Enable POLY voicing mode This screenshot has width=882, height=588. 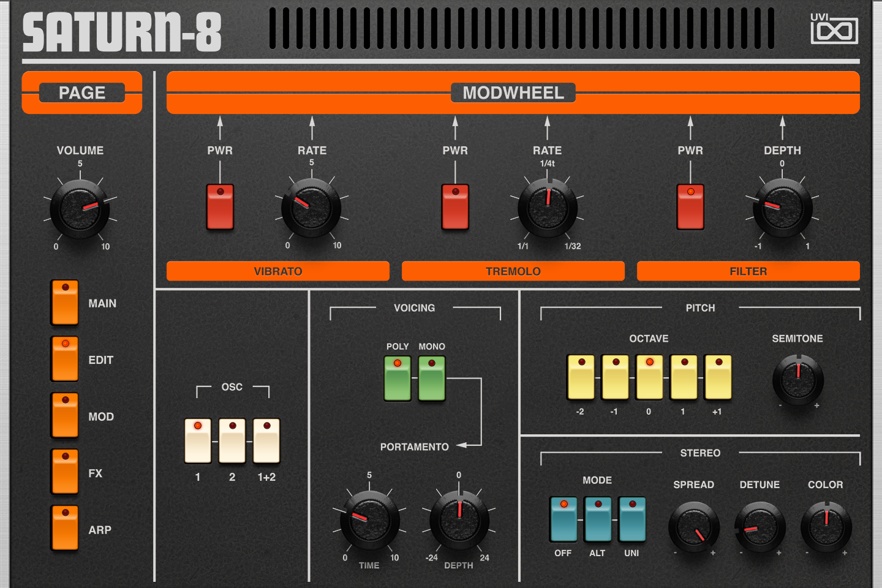pos(398,379)
